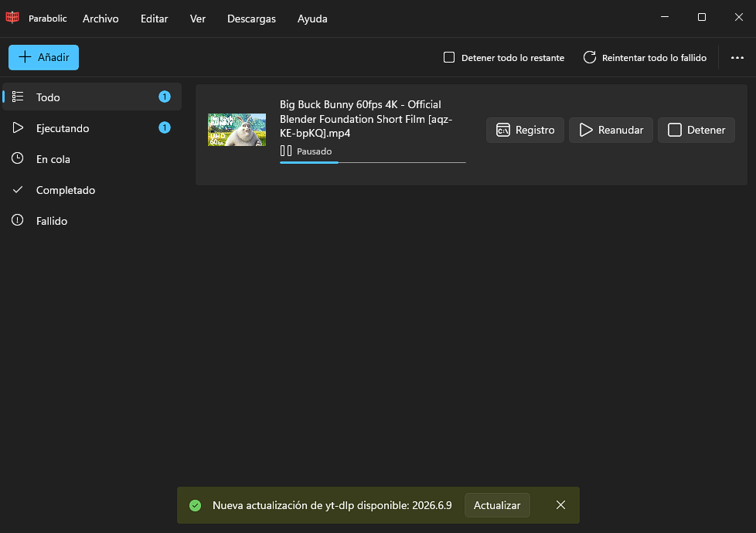This screenshot has width=756, height=533.
Task: Click the Big Buck Bunny video thumbnail
Action: (x=237, y=130)
